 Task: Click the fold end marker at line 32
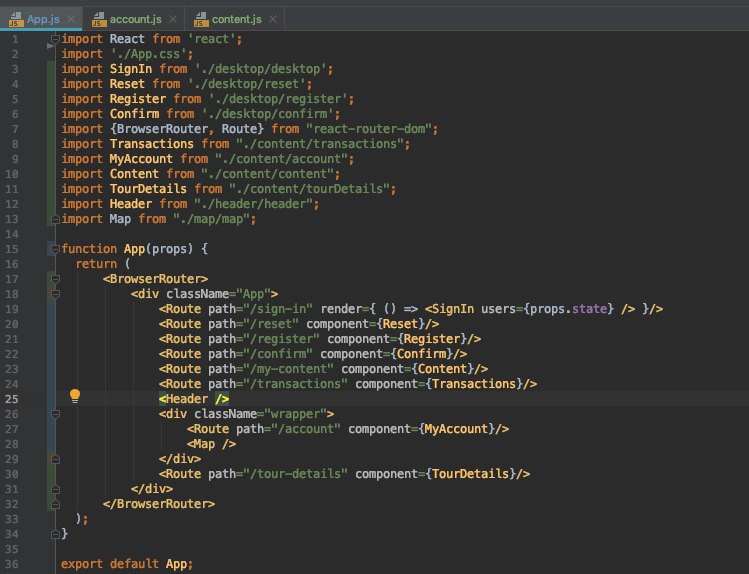click(x=55, y=504)
